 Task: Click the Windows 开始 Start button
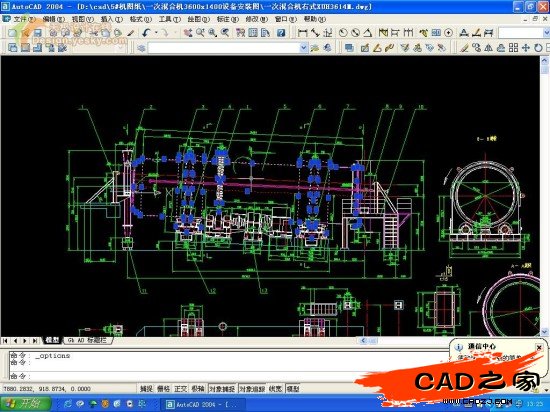25,403
